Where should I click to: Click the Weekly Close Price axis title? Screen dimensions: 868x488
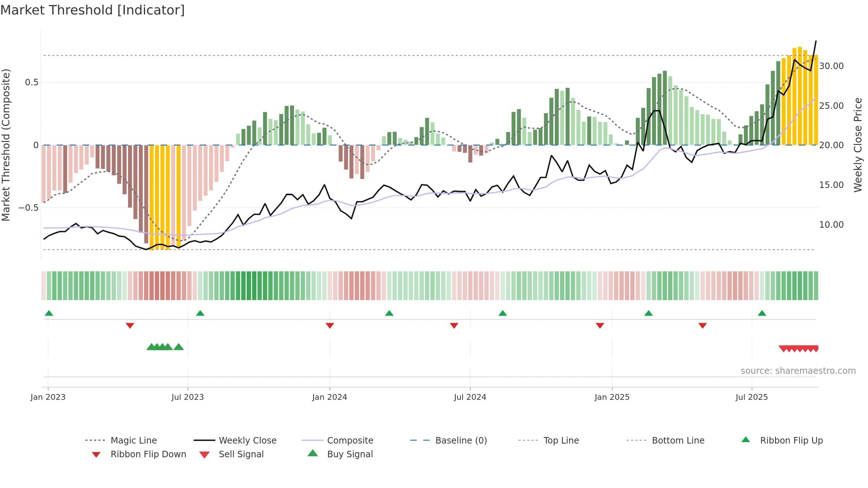[858, 145]
